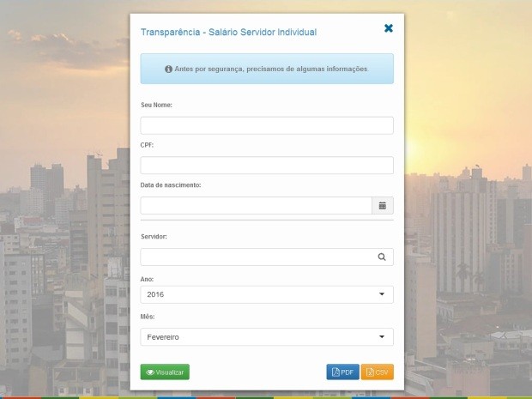
Task: Click the info icon in the security notice
Action: tap(168, 69)
